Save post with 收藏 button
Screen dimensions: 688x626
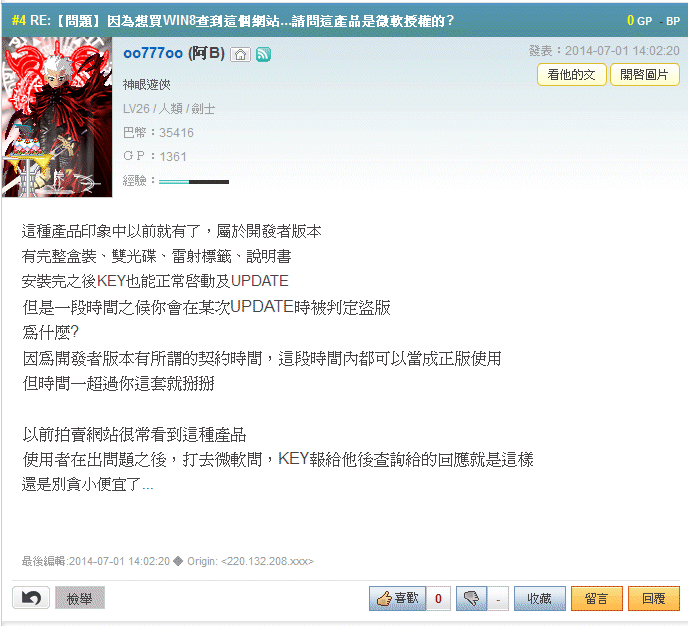pyautogui.click(x=540, y=598)
